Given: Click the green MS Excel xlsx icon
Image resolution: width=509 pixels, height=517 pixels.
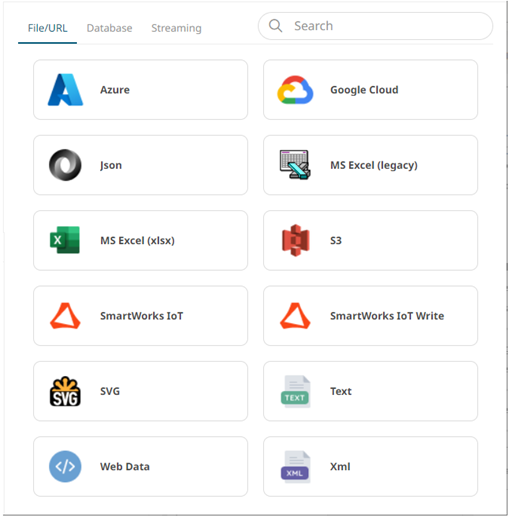Looking at the screenshot, I should tap(65, 240).
